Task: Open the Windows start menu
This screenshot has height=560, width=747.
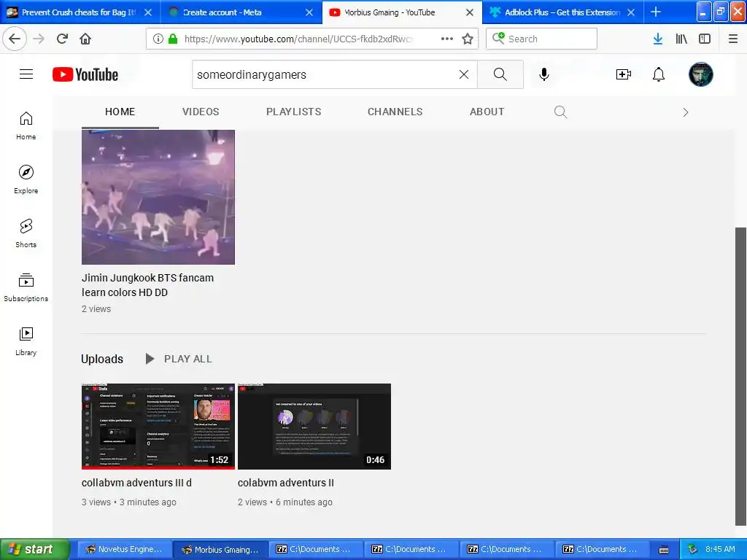Action: [x=35, y=549]
